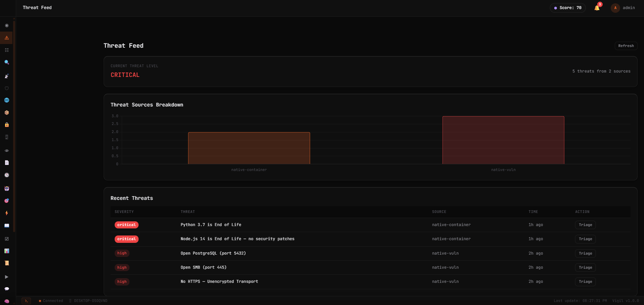Image resolution: width=644 pixels, height=305 pixels.
Task: Open the padlock sidebar icon
Action: (7, 125)
